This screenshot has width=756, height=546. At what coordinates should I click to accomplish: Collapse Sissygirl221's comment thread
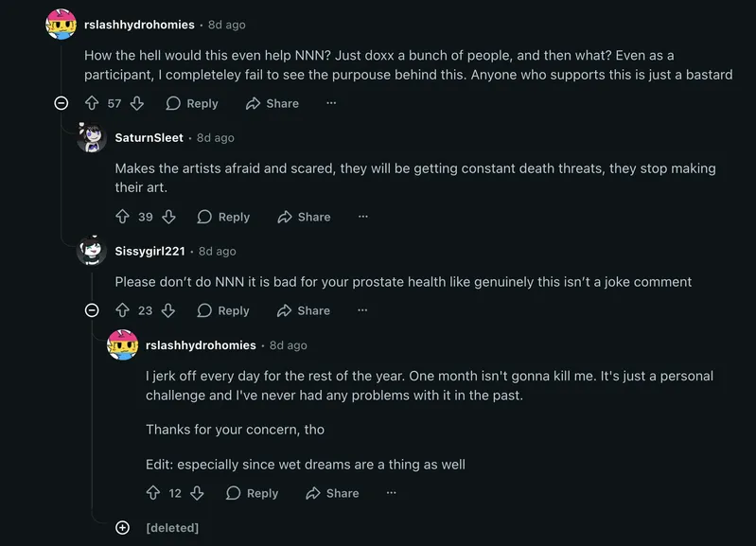click(x=92, y=310)
